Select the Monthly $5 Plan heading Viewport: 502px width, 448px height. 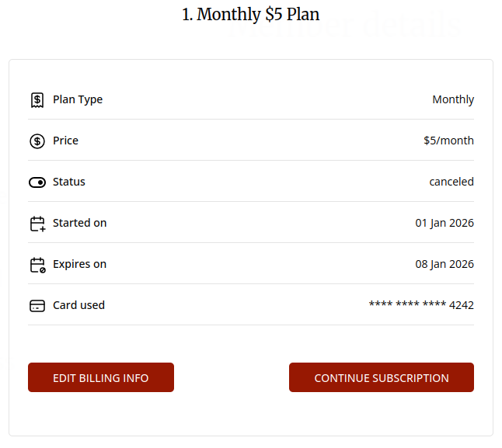250,15
